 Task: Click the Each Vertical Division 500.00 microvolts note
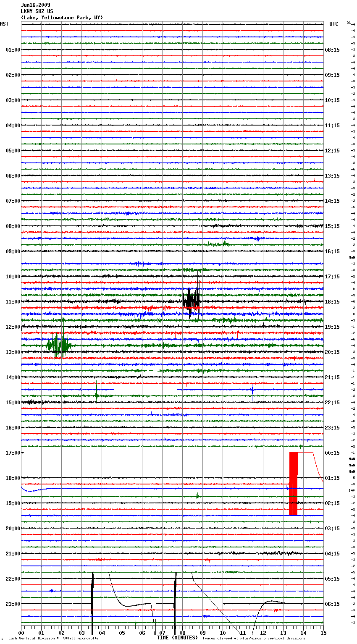click(54, 639)
